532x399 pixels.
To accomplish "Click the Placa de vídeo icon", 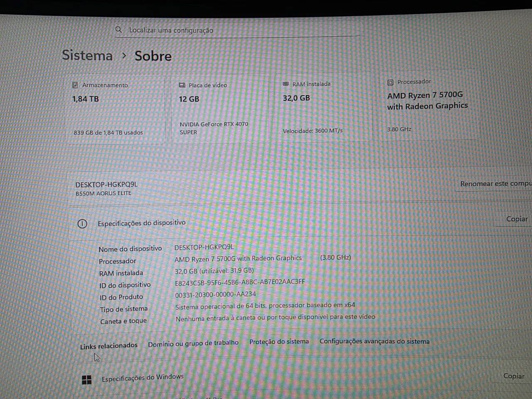I will tap(182, 85).
